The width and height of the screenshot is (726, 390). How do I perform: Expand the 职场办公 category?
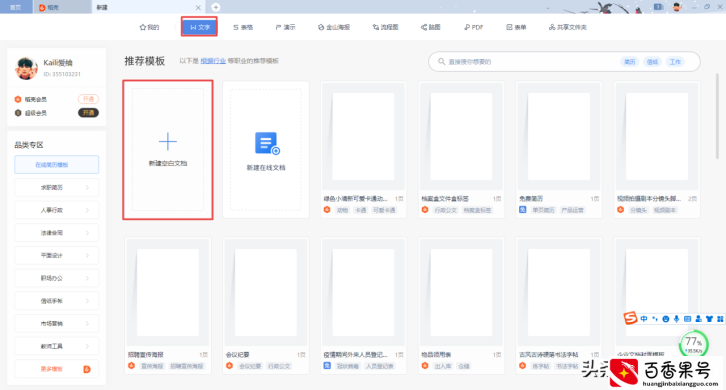[56, 278]
